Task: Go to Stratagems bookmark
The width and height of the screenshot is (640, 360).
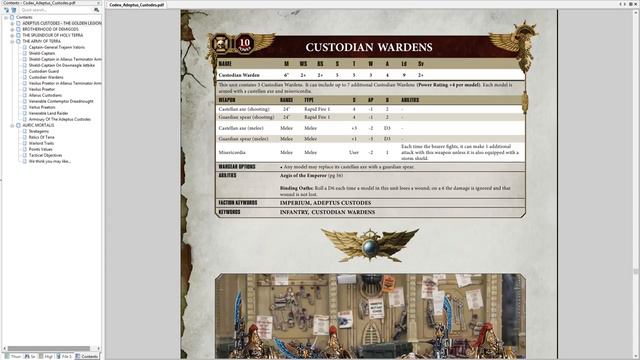Action: 39,131
